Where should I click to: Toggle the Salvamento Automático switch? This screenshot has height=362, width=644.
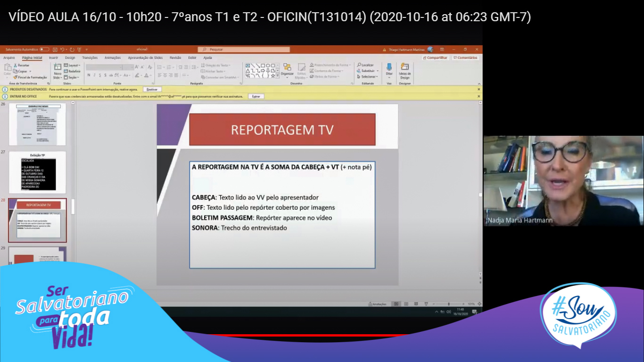[x=44, y=49]
